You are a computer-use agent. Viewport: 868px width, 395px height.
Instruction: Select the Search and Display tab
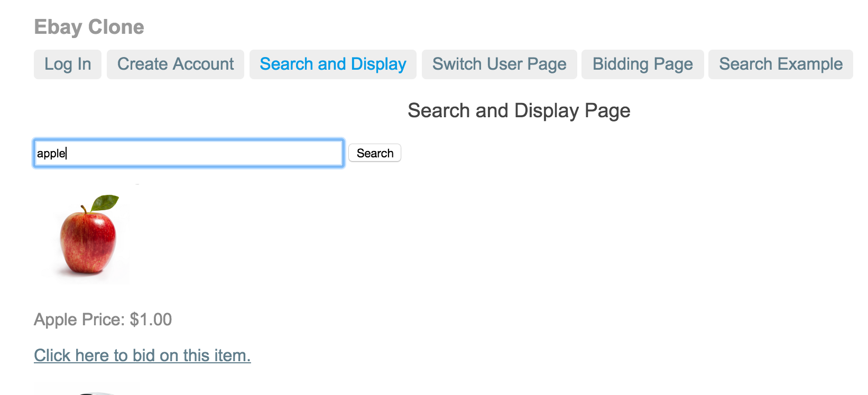tap(333, 64)
